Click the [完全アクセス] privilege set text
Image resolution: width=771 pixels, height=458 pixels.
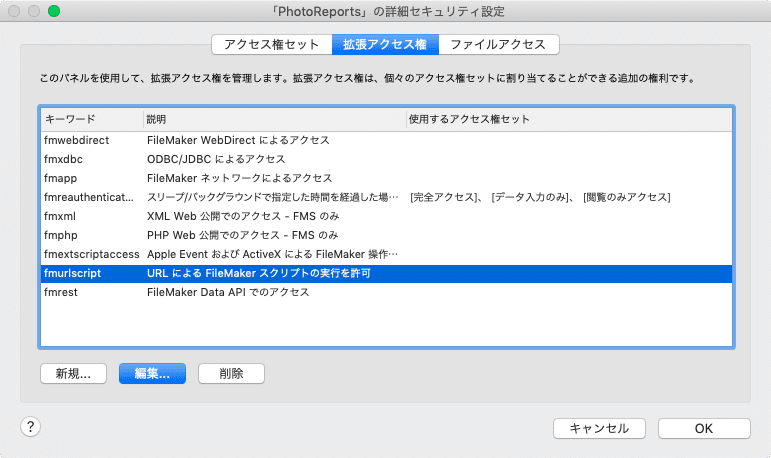pyautogui.click(x=444, y=197)
